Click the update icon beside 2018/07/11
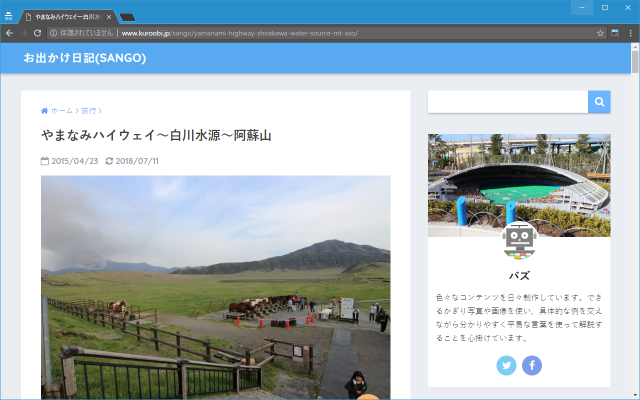 [109, 161]
